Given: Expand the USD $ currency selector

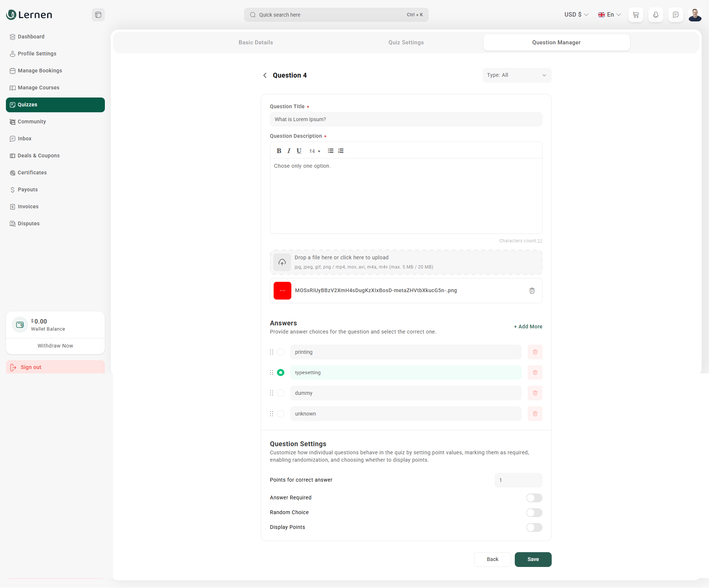Looking at the screenshot, I should click(x=576, y=15).
